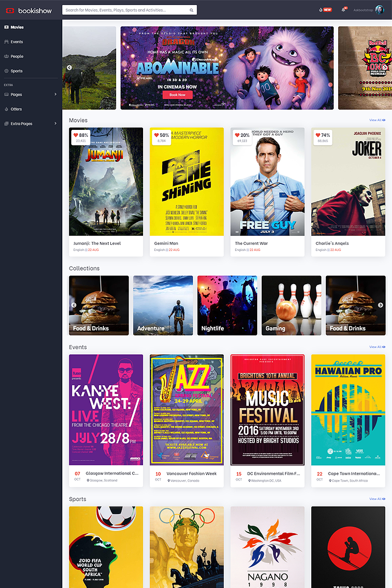Open the 2010 FIFA World Cup poster
This screenshot has height=588, width=392.
[106, 547]
